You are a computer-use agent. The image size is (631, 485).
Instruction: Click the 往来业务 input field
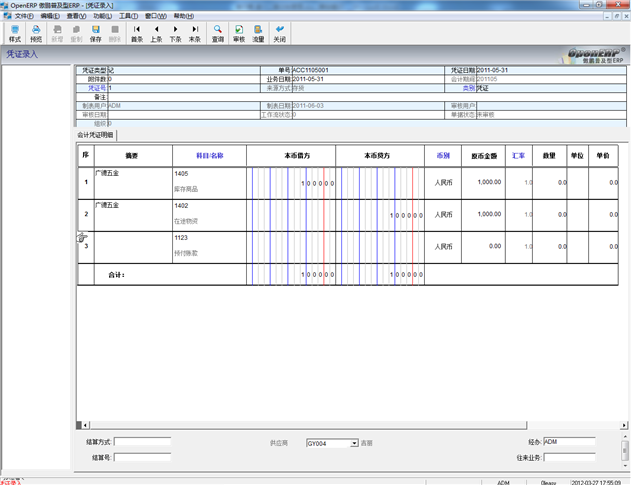(x=569, y=457)
